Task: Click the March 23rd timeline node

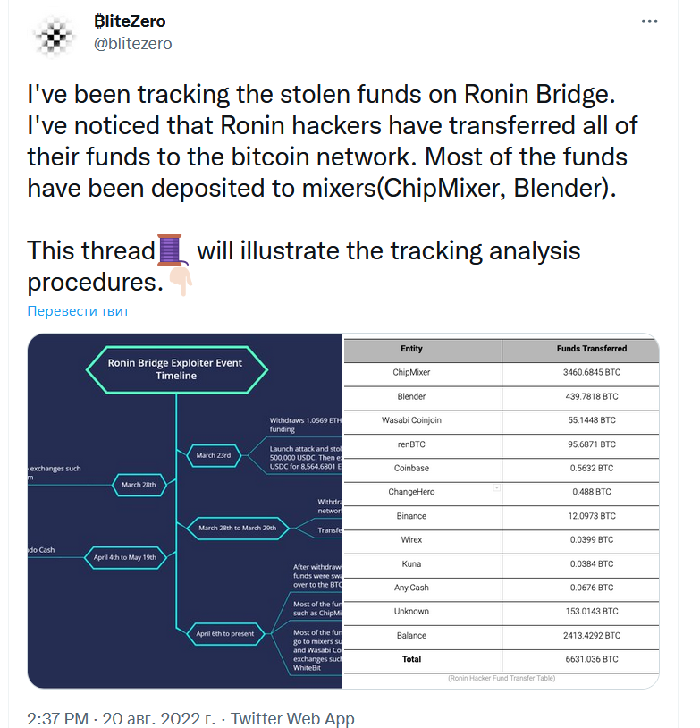Action: [214, 455]
